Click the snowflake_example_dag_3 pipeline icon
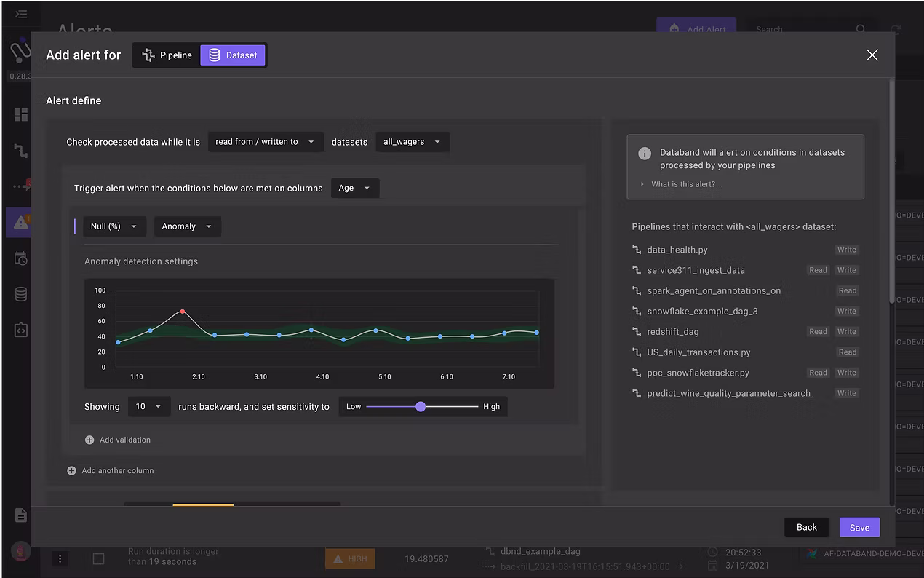 click(637, 311)
